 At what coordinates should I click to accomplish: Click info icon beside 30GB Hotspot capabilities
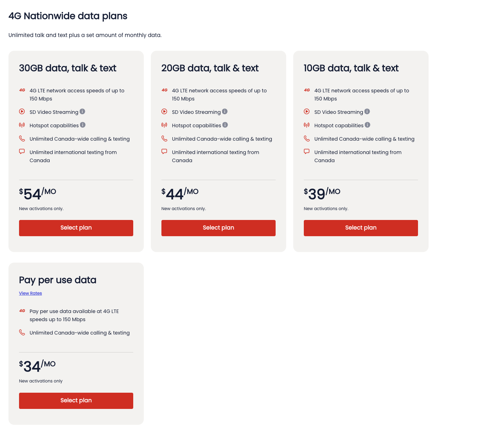83,125
